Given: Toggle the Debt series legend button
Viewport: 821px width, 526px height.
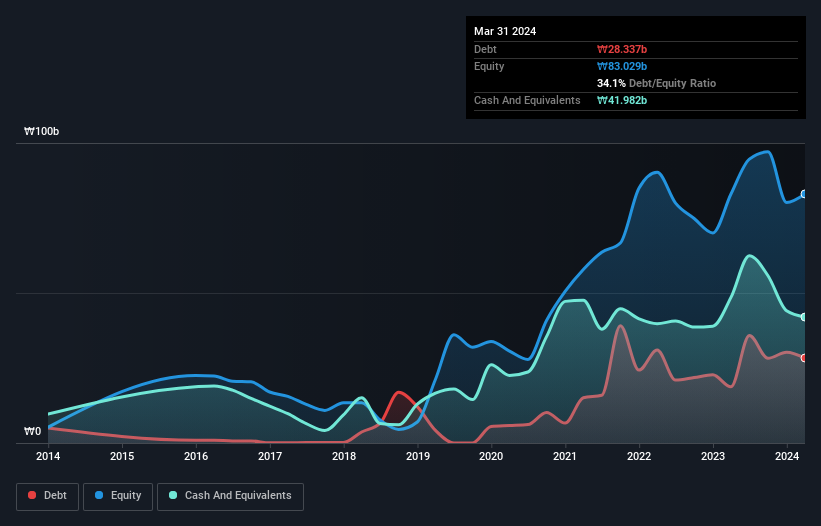Looking at the screenshot, I should 48,496.
